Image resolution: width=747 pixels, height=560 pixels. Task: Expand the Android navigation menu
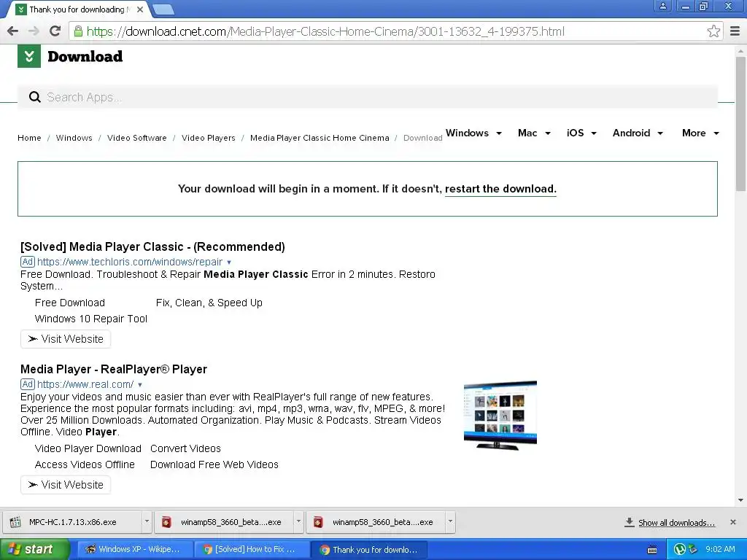click(638, 133)
